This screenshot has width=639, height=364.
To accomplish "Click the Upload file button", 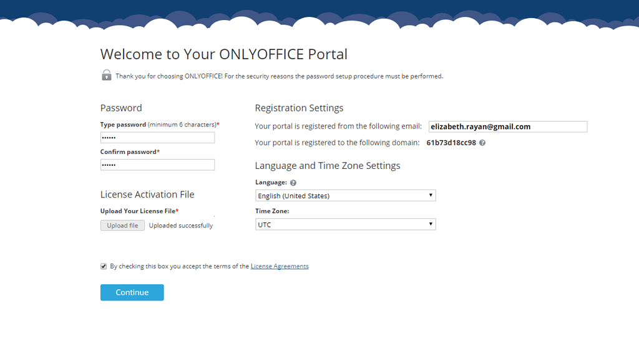I will (x=122, y=225).
